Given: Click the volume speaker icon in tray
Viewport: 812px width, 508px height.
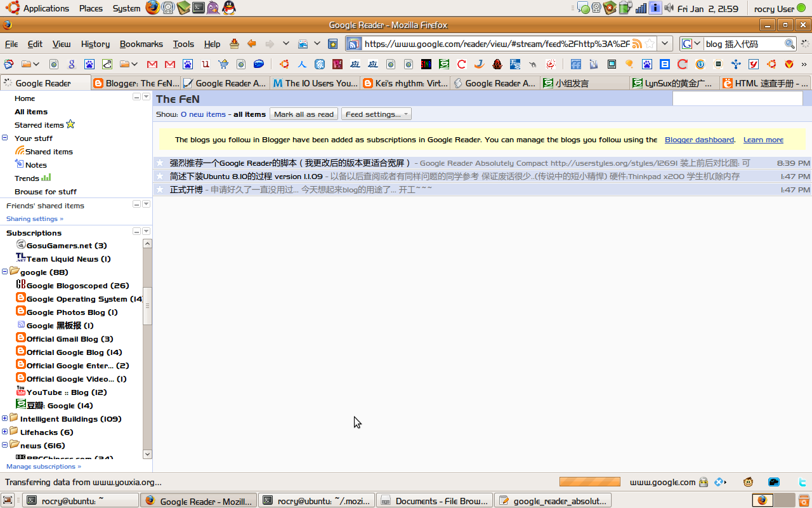Looking at the screenshot, I should [x=669, y=8].
